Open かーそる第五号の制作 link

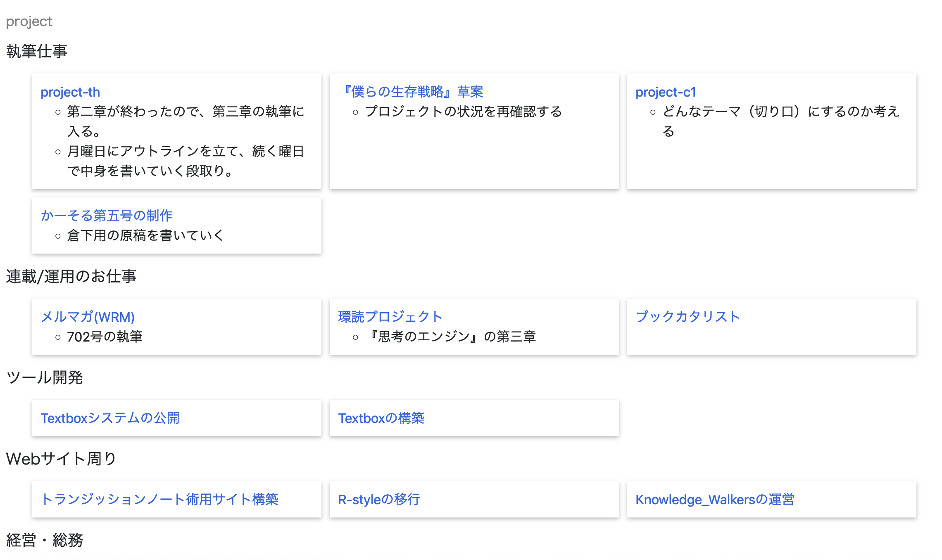click(107, 215)
